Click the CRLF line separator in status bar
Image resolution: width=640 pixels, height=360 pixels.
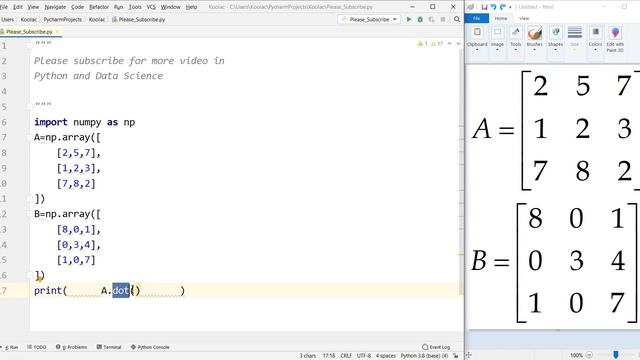click(x=346, y=356)
